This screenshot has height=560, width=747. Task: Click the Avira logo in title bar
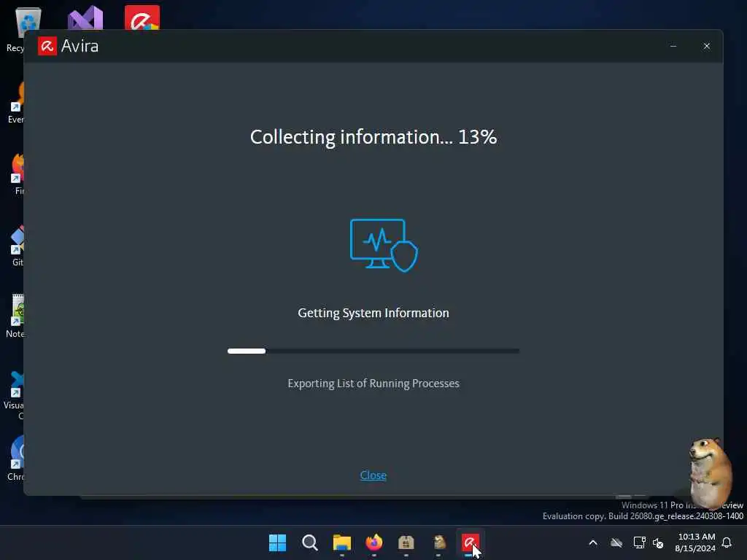coord(47,46)
